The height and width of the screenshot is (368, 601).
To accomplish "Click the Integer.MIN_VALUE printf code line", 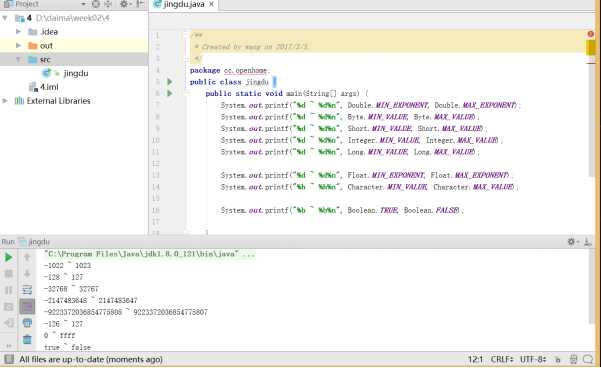I will tap(361, 140).
